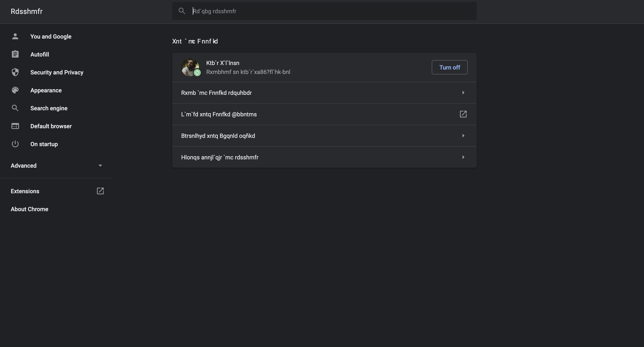Click the You and Google icon
Image resolution: width=644 pixels, height=347 pixels.
15,36
